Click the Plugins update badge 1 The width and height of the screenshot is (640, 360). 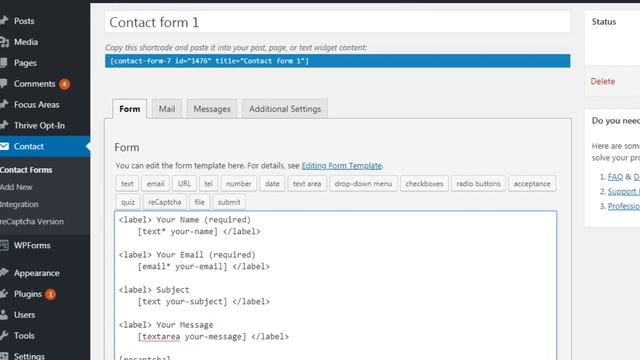51,294
